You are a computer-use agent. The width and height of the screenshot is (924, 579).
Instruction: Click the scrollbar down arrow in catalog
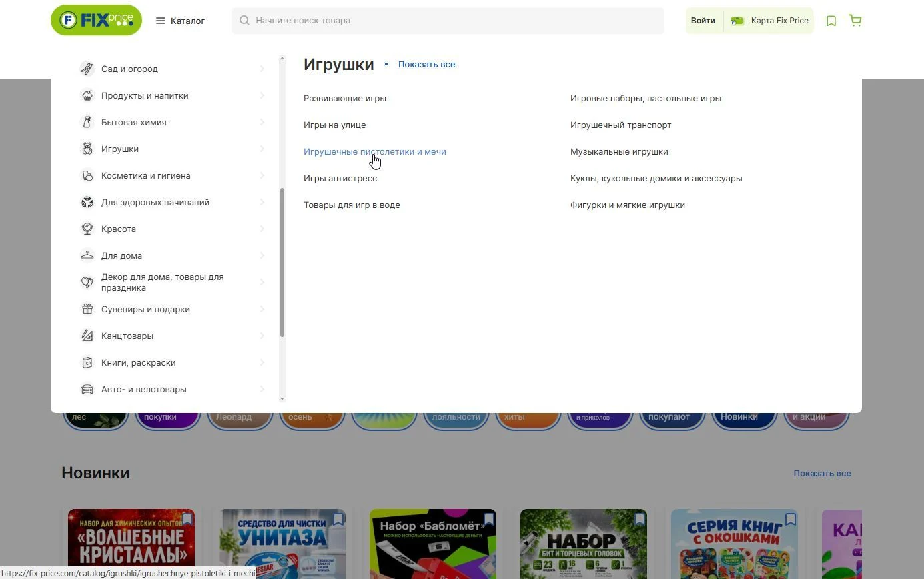click(282, 399)
